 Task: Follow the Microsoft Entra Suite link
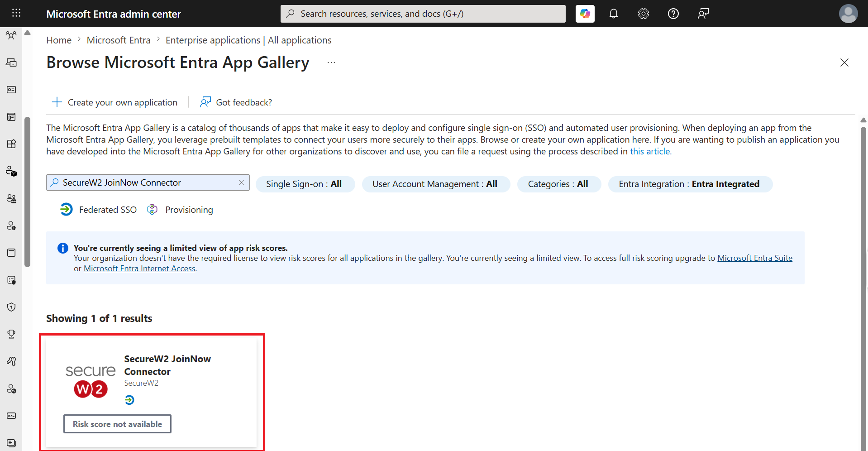(755, 258)
